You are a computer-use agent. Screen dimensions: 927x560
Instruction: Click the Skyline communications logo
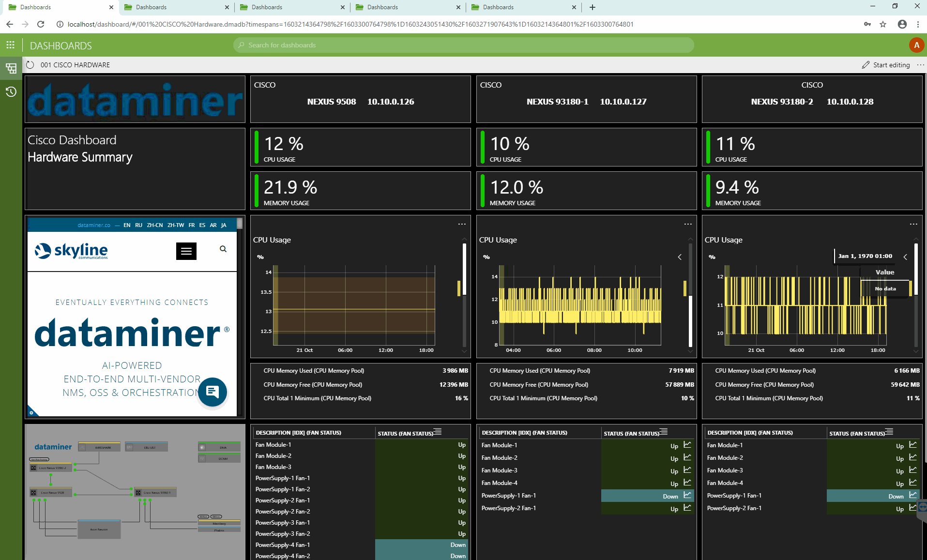pyautogui.click(x=71, y=251)
